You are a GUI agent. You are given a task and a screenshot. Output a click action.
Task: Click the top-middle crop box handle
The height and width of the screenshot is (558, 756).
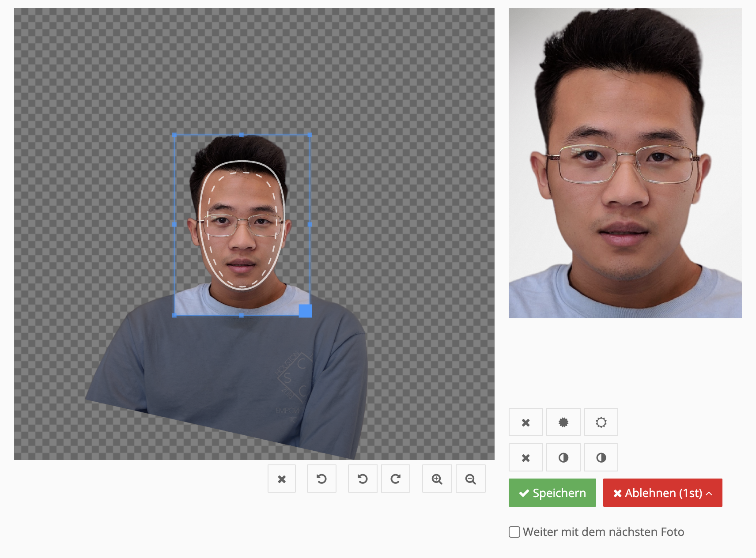pyautogui.click(x=242, y=135)
